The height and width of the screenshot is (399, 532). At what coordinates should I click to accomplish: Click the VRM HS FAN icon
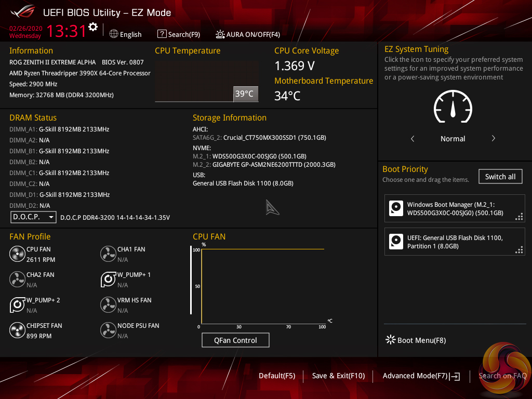108,304
